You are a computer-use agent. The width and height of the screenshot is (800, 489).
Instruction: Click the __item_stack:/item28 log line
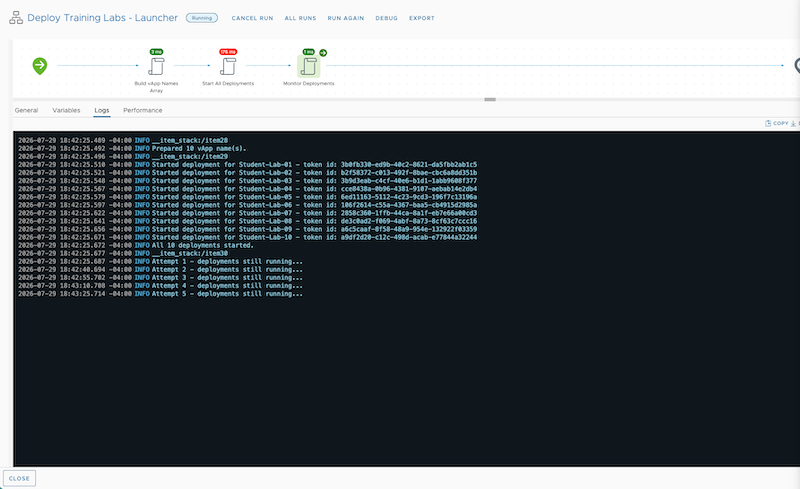click(123, 140)
